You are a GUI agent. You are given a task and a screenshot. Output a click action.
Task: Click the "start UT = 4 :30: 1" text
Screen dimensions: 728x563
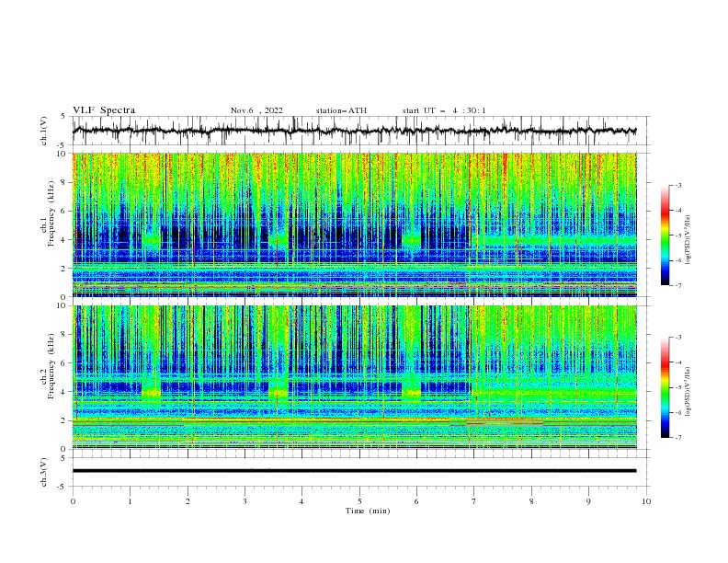pyautogui.click(x=444, y=110)
